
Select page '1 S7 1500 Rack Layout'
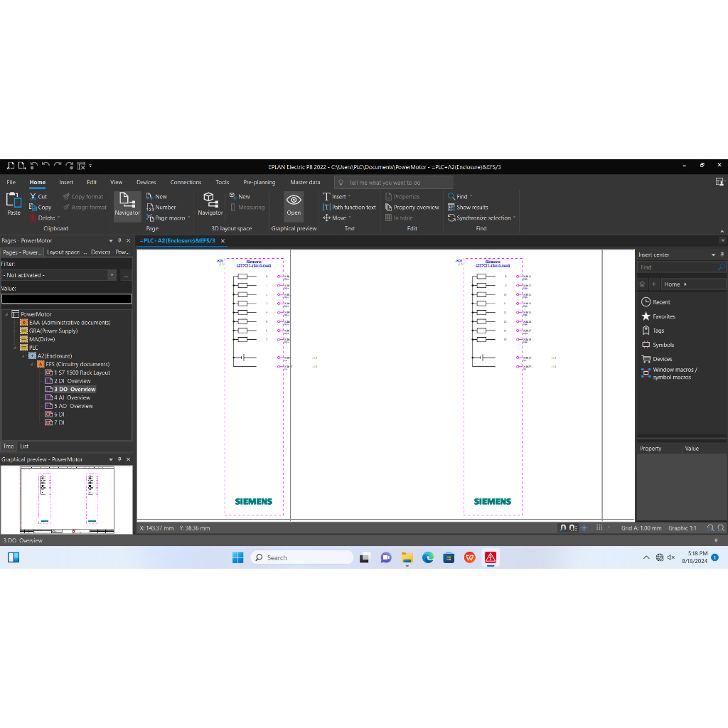pos(82,373)
